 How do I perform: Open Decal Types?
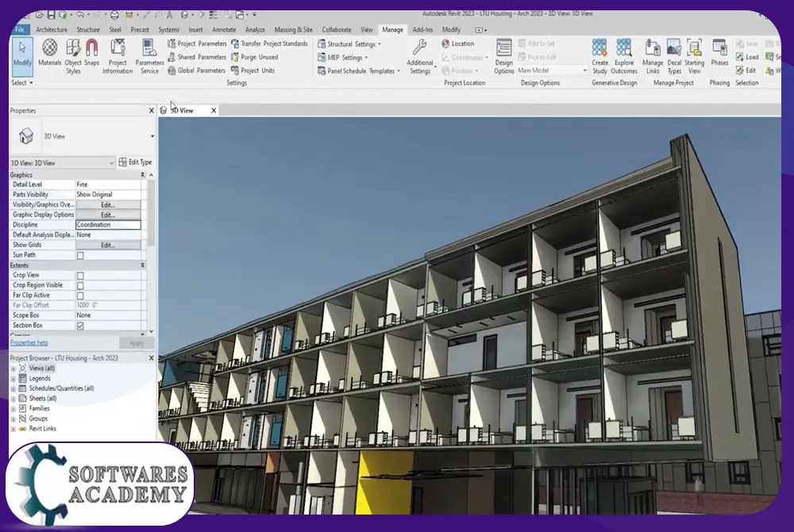click(x=674, y=56)
